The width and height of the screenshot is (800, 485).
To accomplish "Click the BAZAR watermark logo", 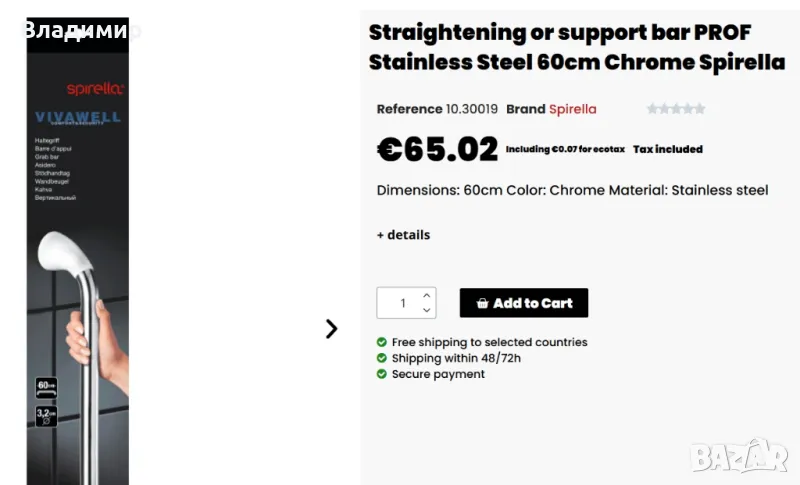I will [x=739, y=456].
